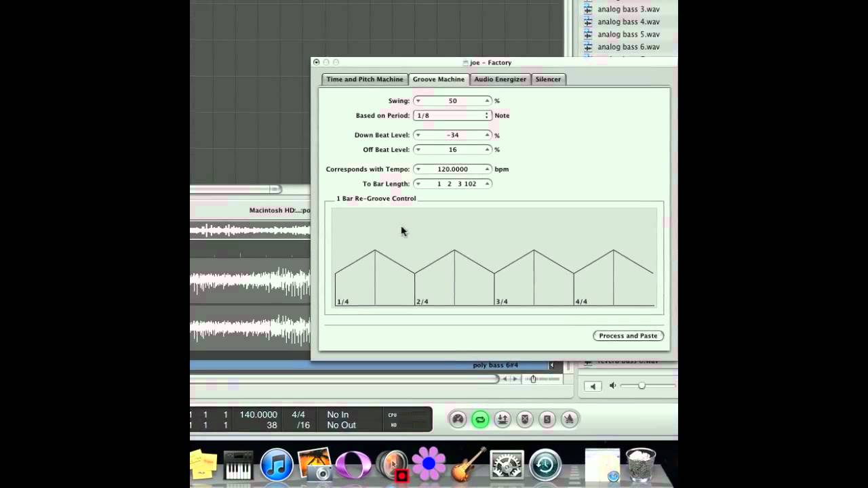868x488 pixels.
Task: Decrease the Swing value with left arrow
Action: point(418,101)
